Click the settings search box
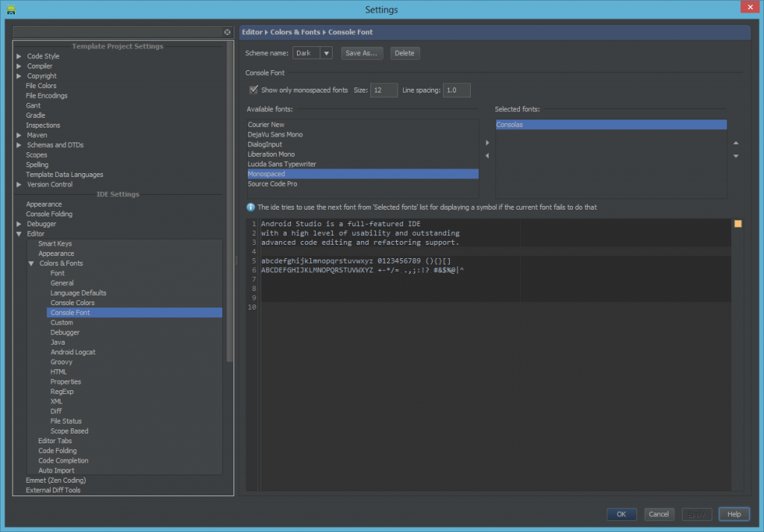764x532 pixels. [119, 32]
